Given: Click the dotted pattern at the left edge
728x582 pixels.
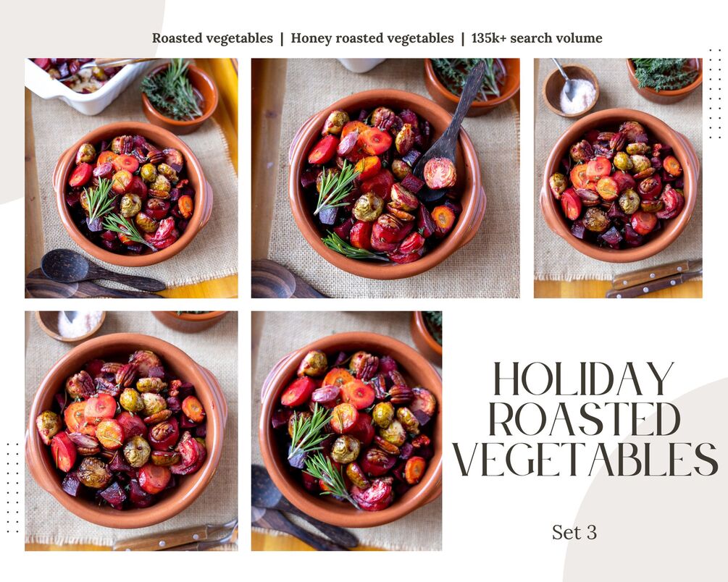Looking at the screenshot, I should click(12, 487).
